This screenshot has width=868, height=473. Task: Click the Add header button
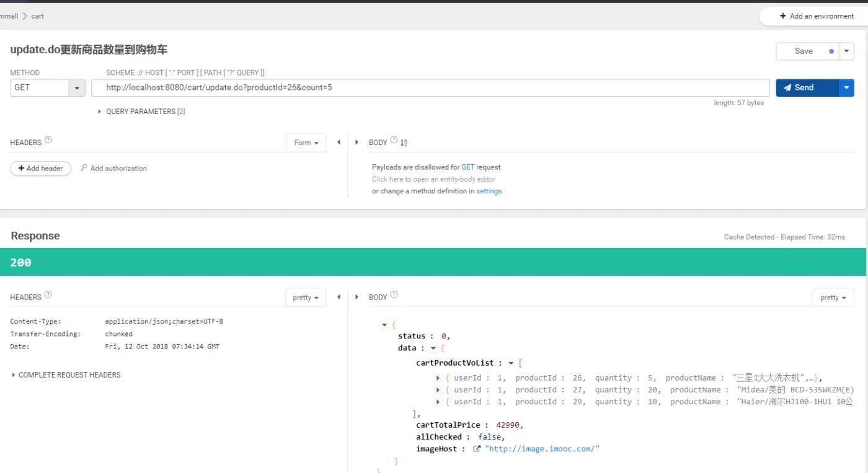tap(41, 169)
